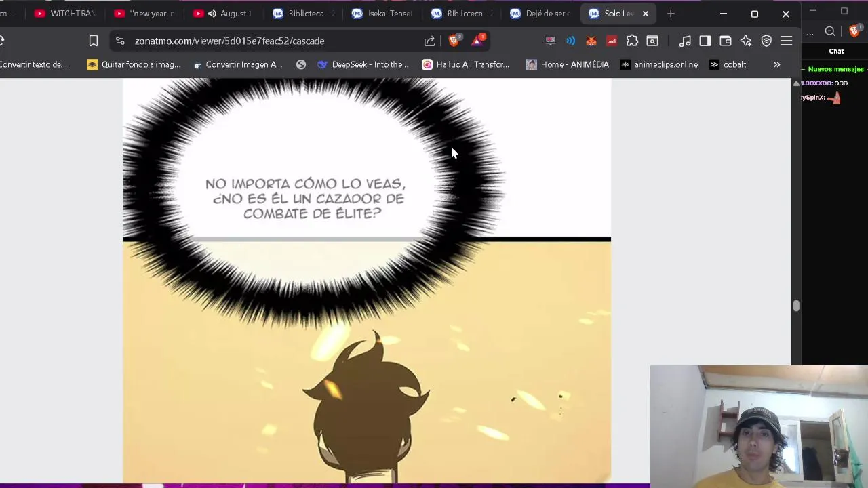Open Brave Rewards triangle icon
The image size is (868, 488).
point(477,40)
